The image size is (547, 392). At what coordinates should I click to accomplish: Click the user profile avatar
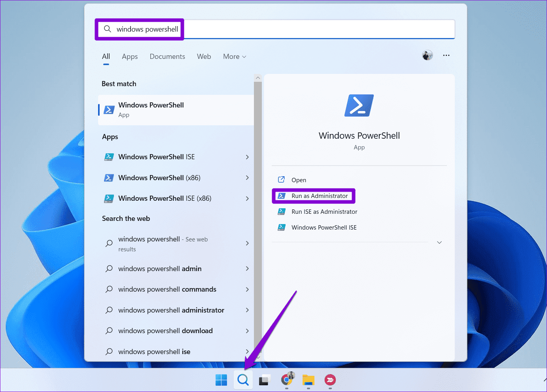[428, 55]
